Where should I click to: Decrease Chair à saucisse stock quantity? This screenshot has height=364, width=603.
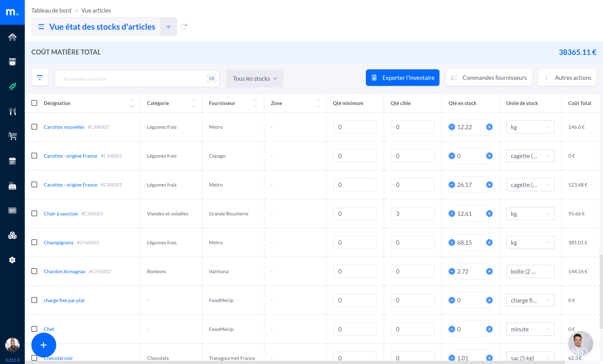452,214
